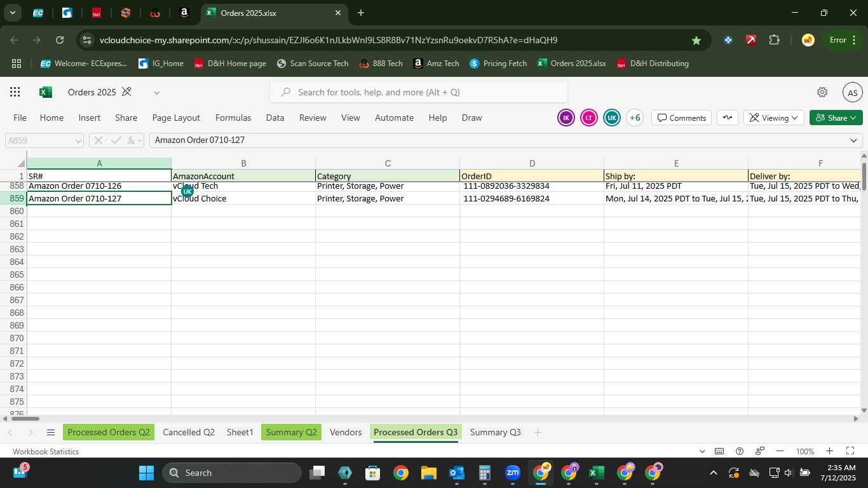Open the Formulas ribbon tab

click(233, 118)
